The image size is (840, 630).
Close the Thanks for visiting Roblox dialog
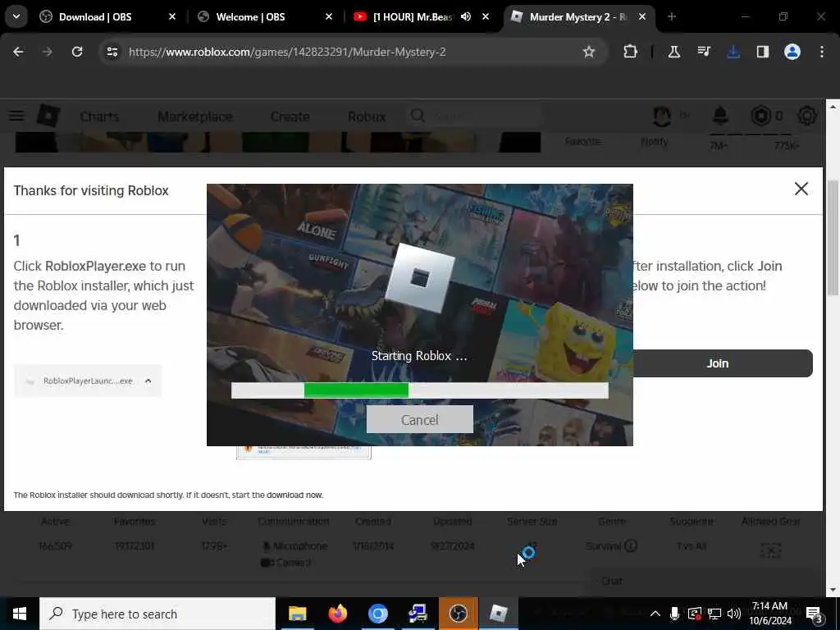click(801, 189)
